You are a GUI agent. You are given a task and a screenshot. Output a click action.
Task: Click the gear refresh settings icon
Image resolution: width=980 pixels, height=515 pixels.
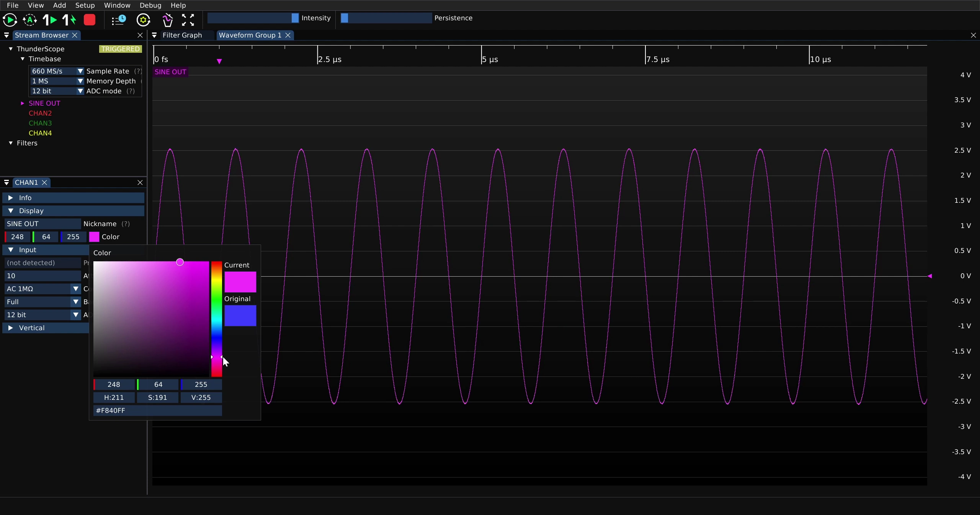pos(144,20)
